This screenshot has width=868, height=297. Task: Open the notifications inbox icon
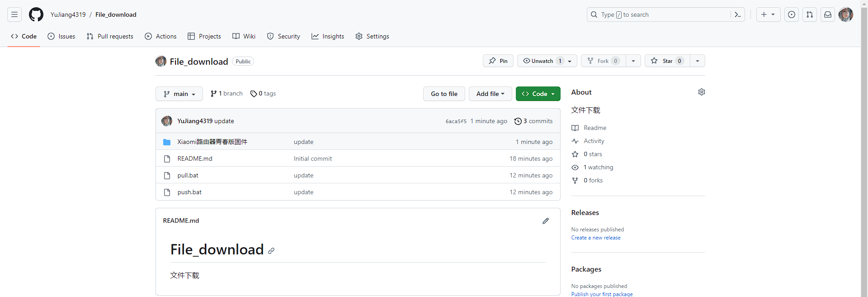(x=828, y=14)
